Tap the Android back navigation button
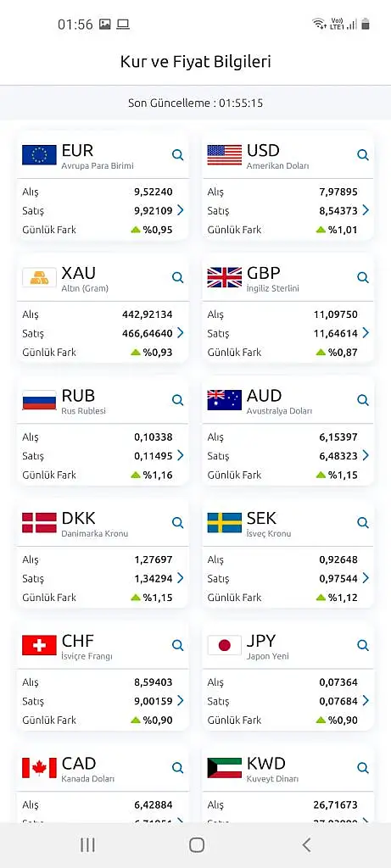The height and width of the screenshot is (868, 391). [x=306, y=845]
